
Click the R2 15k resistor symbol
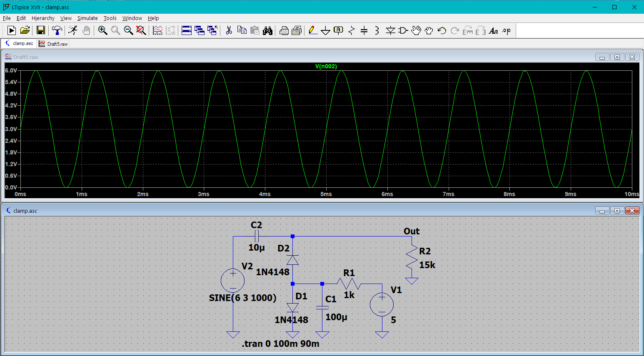412,258
